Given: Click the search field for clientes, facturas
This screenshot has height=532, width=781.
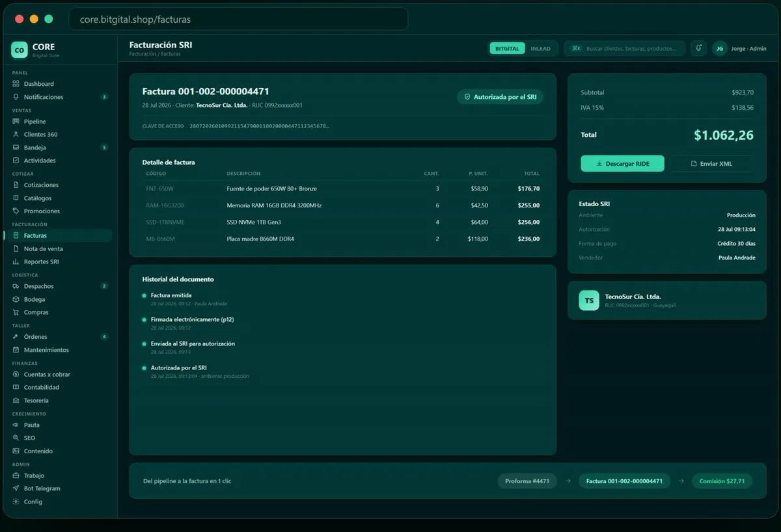Looking at the screenshot, I should point(624,48).
